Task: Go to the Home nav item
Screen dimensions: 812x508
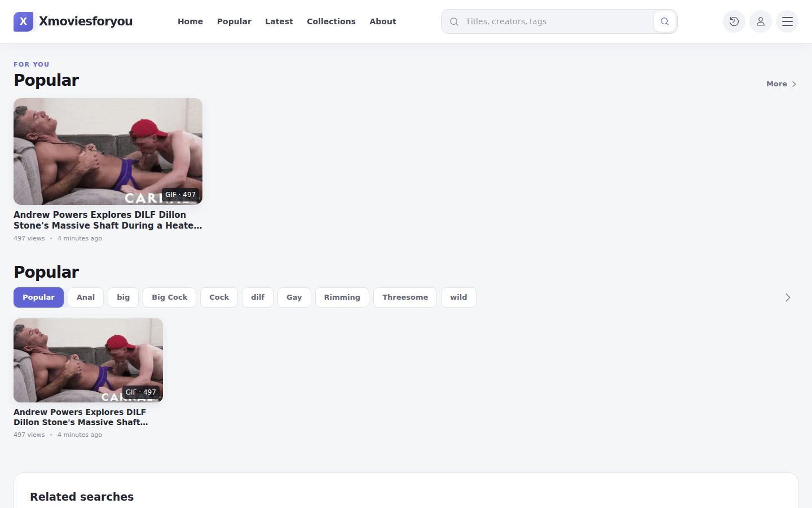Action: pyautogui.click(x=190, y=21)
